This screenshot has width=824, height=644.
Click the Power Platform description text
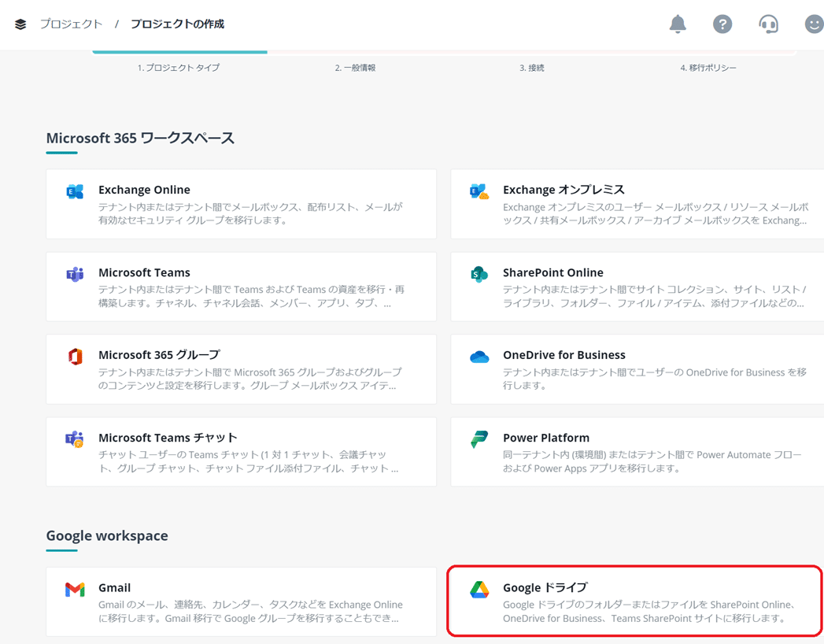click(652, 461)
